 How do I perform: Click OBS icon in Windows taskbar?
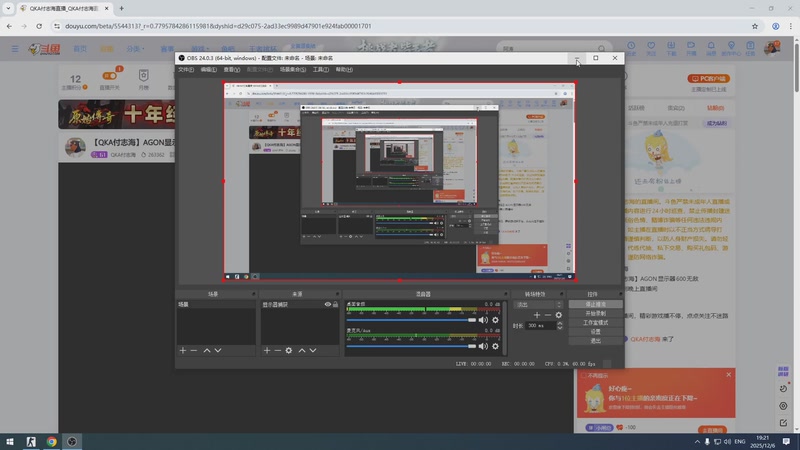72,441
